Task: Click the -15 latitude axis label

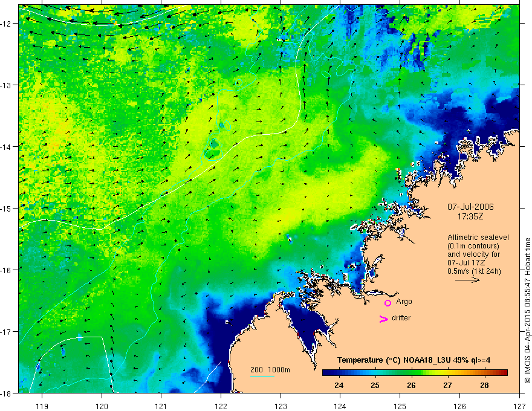Action: 7,208
